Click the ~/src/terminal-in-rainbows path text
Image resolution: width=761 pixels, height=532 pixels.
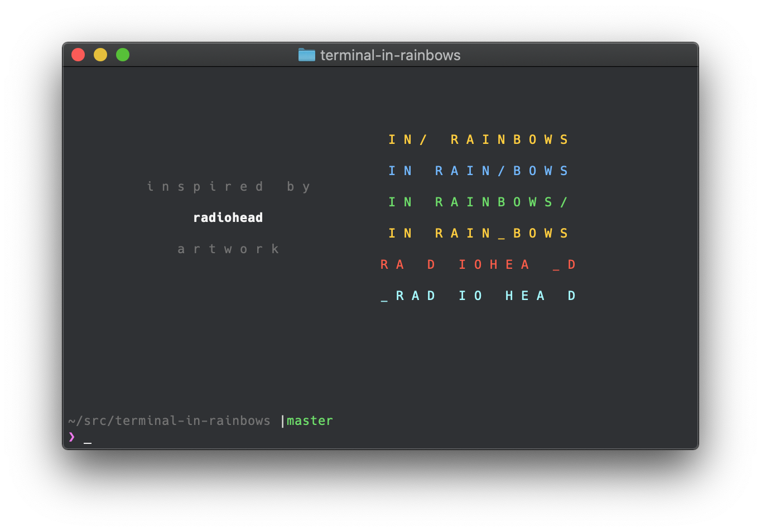[169, 420]
